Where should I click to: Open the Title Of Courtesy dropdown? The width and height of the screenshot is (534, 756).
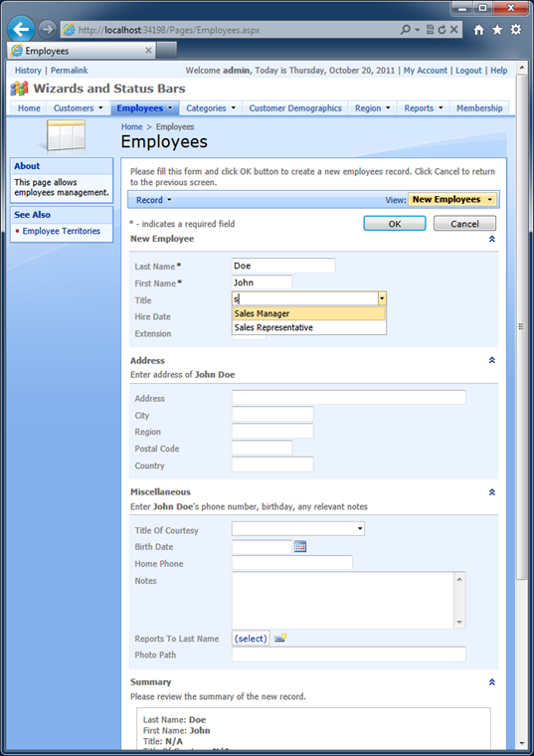tap(298, 529)
